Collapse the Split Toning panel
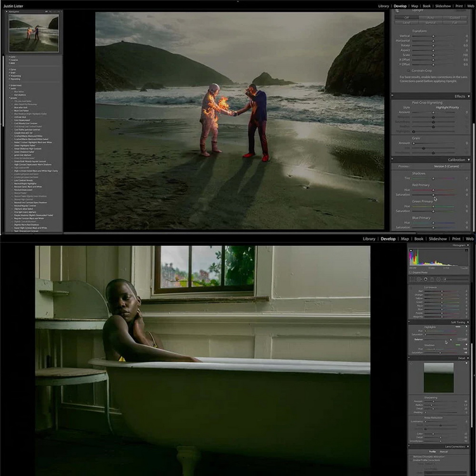The width and height of the screenshot is (476, 476). tap(467, 322)
